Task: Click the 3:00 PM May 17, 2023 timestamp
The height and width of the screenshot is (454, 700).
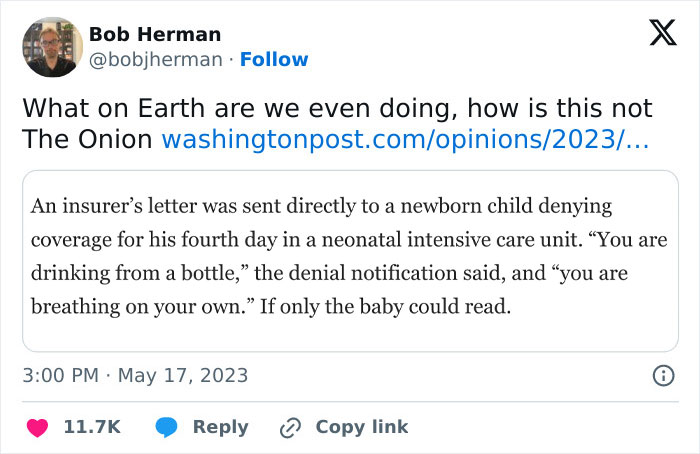Action: coord(135,376)
